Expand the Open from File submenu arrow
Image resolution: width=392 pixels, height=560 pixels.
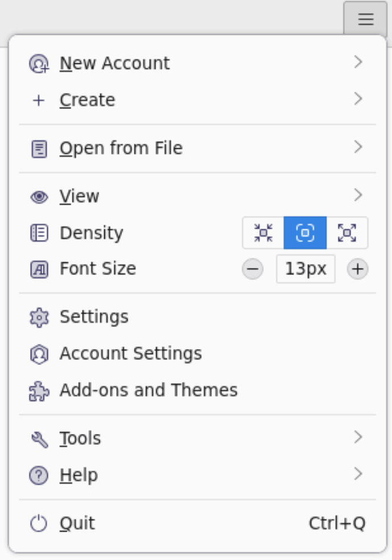pyautogui.click(x=358, y=147)
